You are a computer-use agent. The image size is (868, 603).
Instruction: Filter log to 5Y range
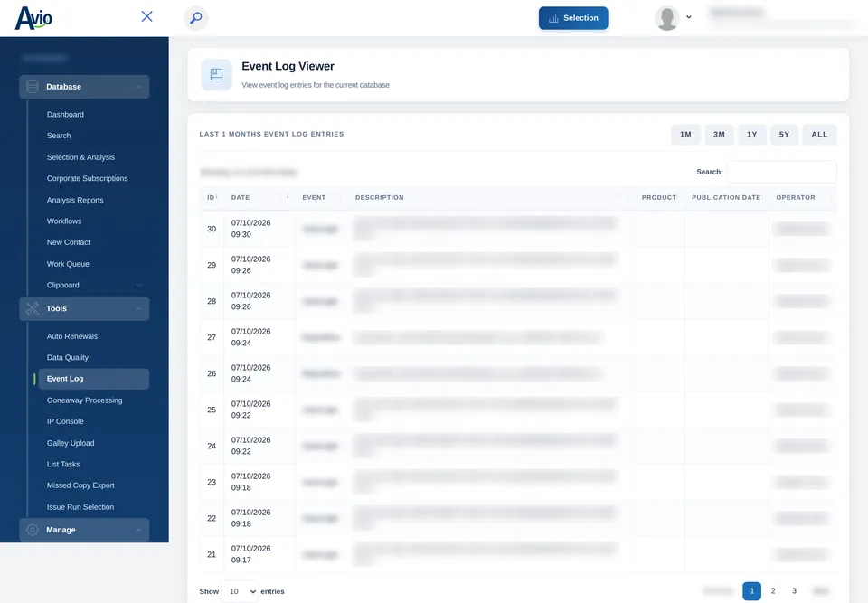[x=785, y=135]
